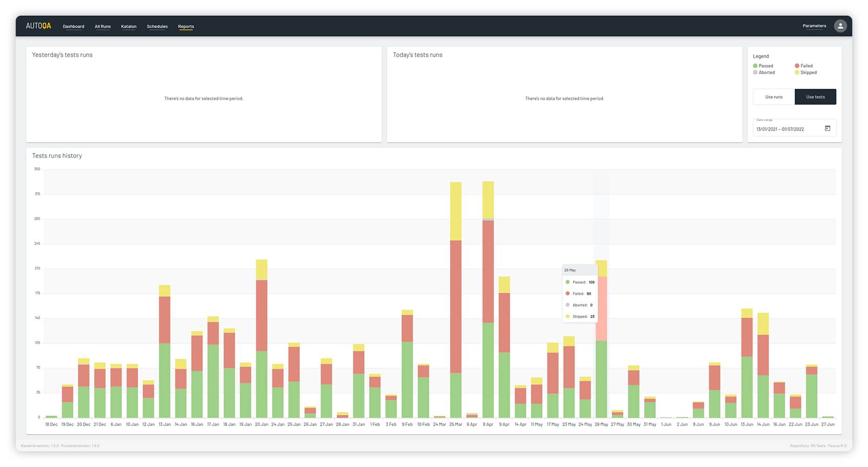Open the Katalon menu item
The width and height of the screenshot is (868, 467).
click(129, 27)
